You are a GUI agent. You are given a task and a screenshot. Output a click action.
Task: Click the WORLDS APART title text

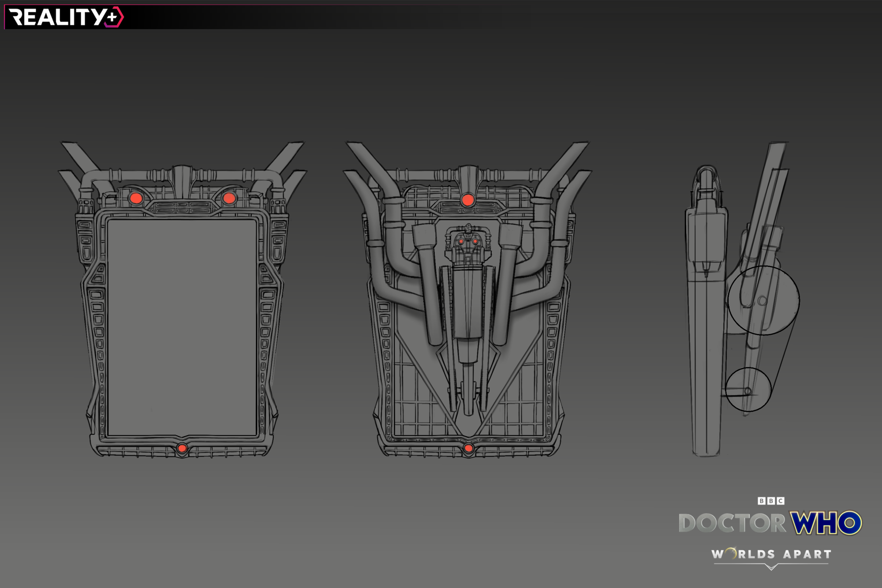click(x=771, y=554)
